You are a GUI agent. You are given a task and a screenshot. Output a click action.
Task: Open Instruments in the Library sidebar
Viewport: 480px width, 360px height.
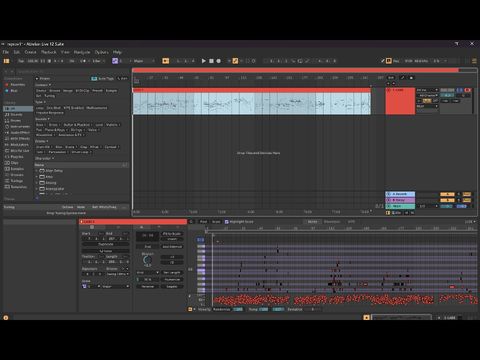point(20,127)
